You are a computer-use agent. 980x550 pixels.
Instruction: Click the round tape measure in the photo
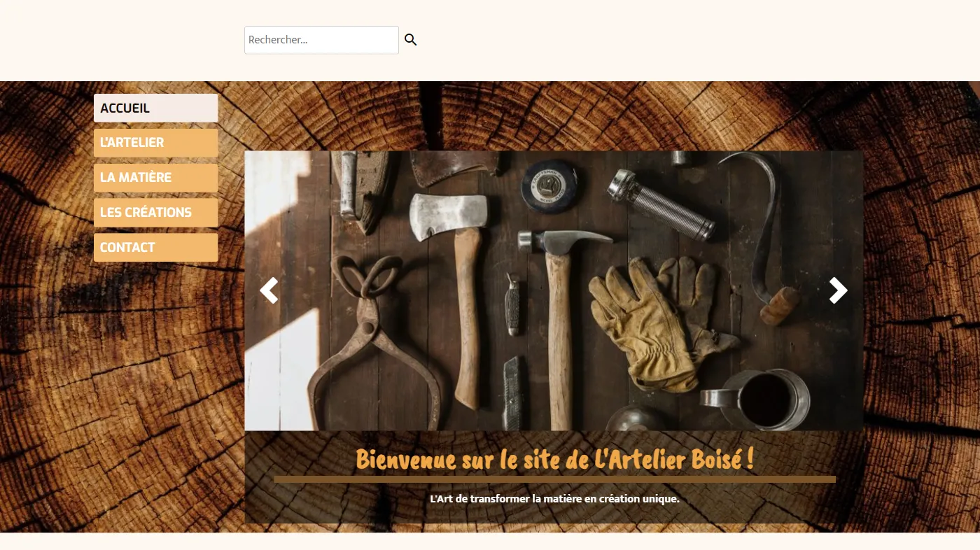pyautogui.click(x=549, y=185)
